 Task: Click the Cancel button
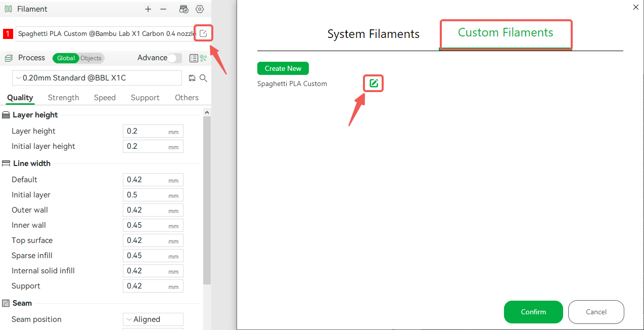pos(596,312)
